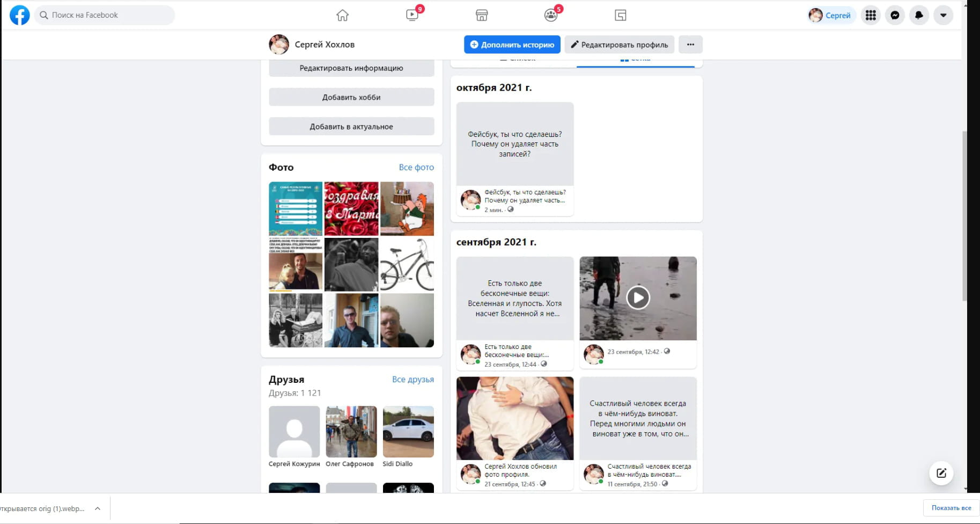
Task: Open the profile three-dots more menu
Action: click(x=690, y=45)
